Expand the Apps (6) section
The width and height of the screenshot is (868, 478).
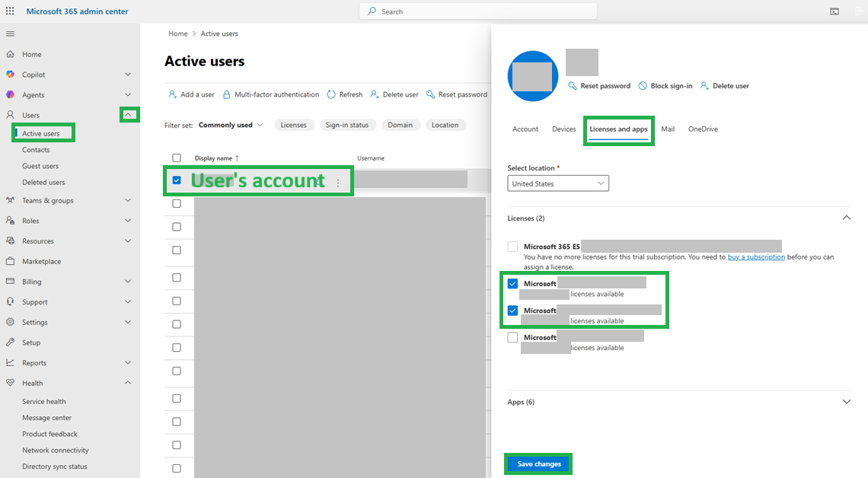click(847, 402)
